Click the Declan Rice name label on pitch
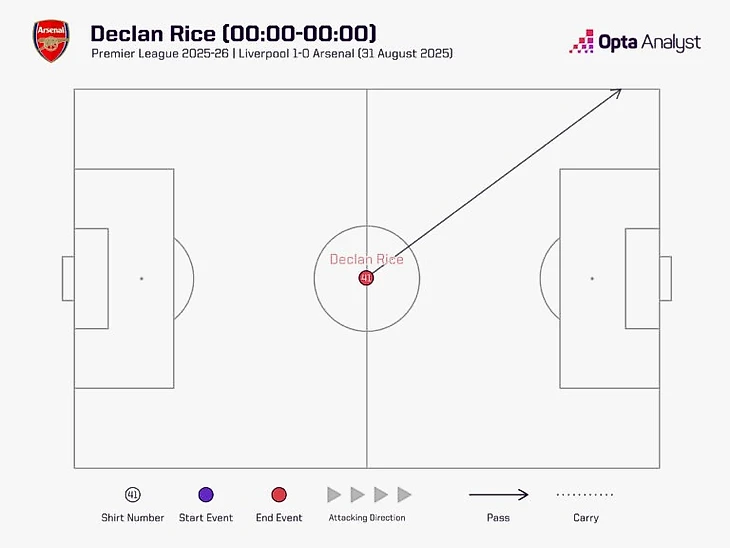The width and height of the screenshot is (730, 548). [x=366, y=259]
